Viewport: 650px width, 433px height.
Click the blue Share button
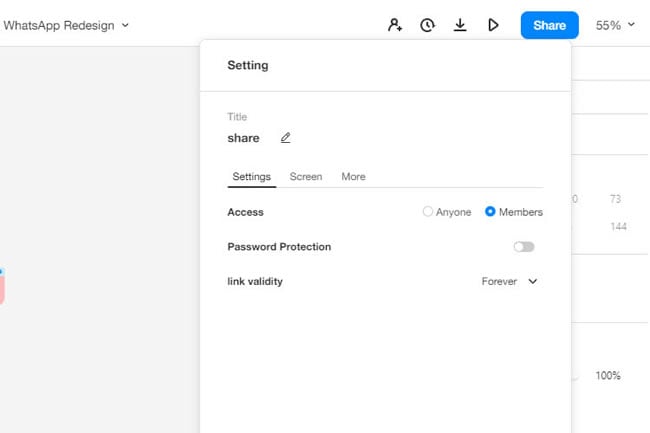point(549,25)
